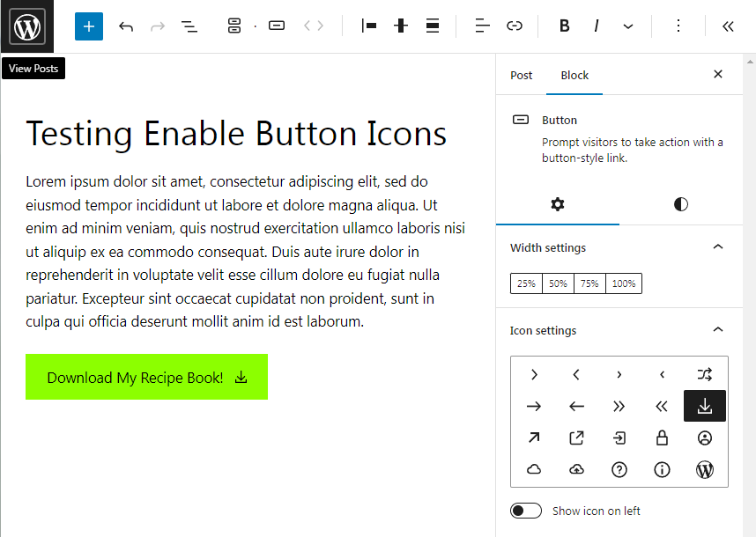Screen dimensions: 756x537
Task: Switch to the Post tab
Action: pos(522,75)
